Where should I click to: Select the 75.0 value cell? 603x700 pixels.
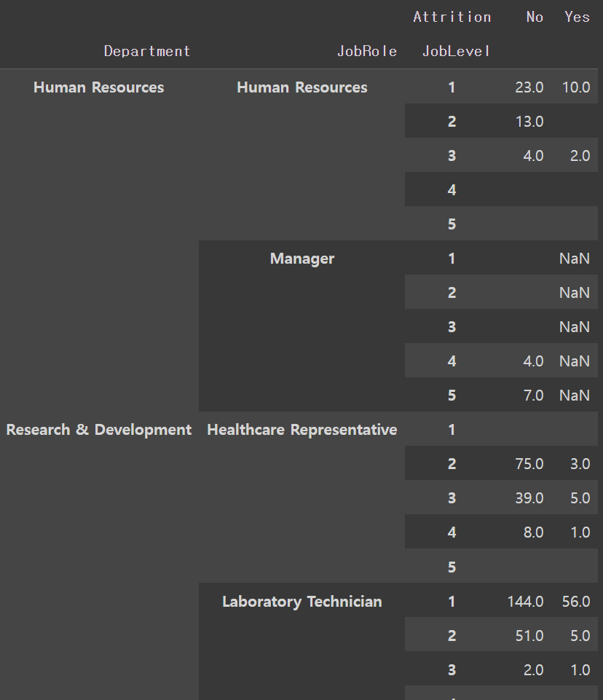[x=529, y=464]
